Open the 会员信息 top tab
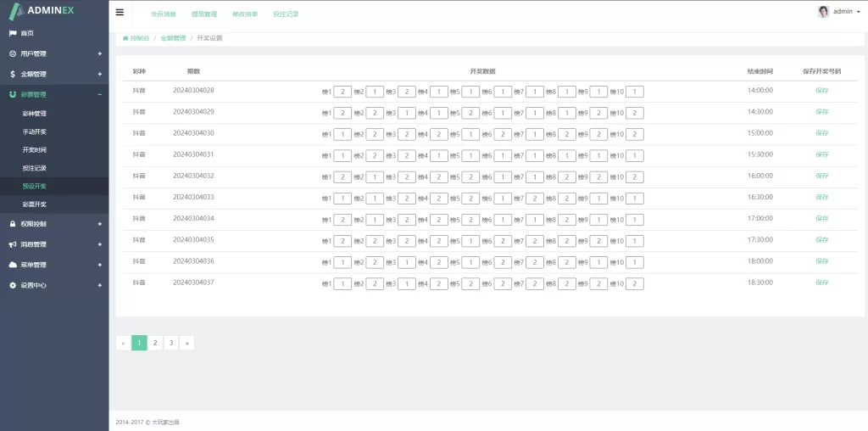Screen dimensions: 868x431 coord(163,14)
